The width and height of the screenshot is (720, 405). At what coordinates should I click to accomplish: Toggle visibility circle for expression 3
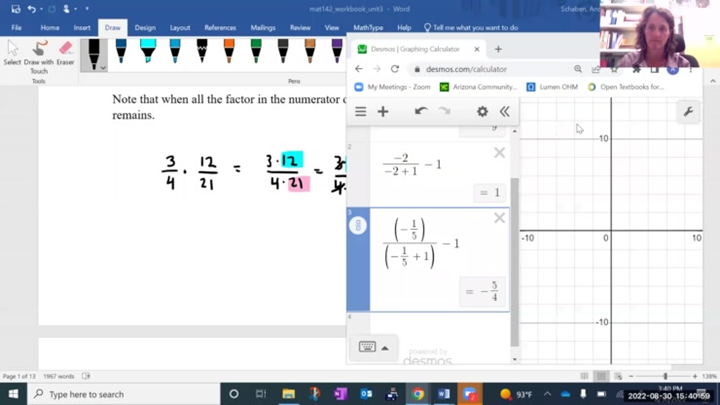pyautogui.click(x=358, y=227)
